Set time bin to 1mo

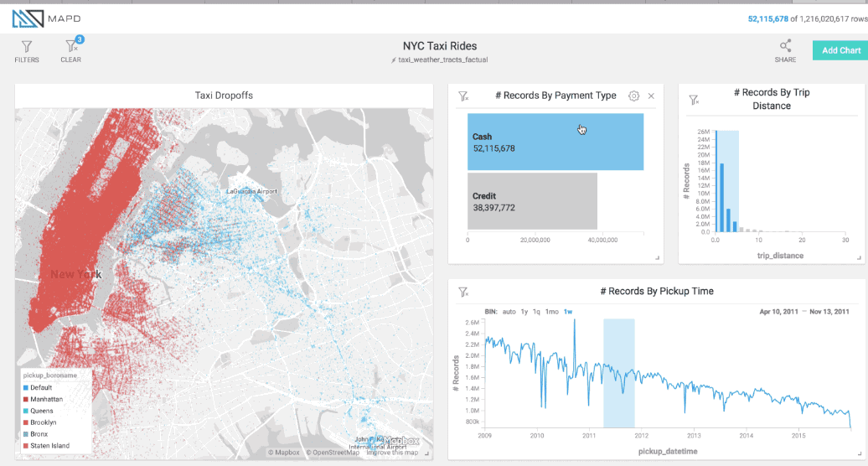[x=552, y=312]
